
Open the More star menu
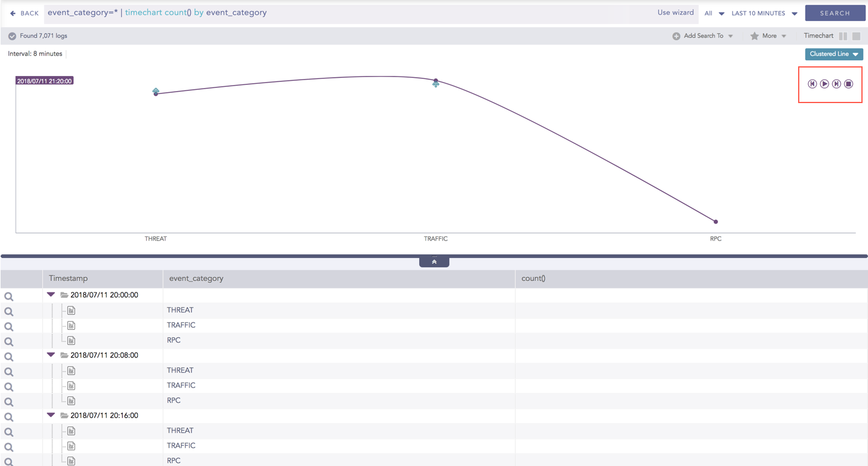click(x=769, y=36)
